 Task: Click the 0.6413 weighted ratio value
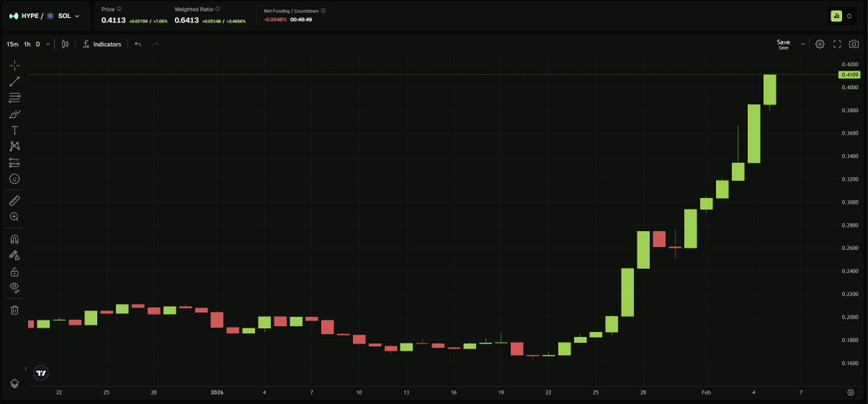coord(187,20)
